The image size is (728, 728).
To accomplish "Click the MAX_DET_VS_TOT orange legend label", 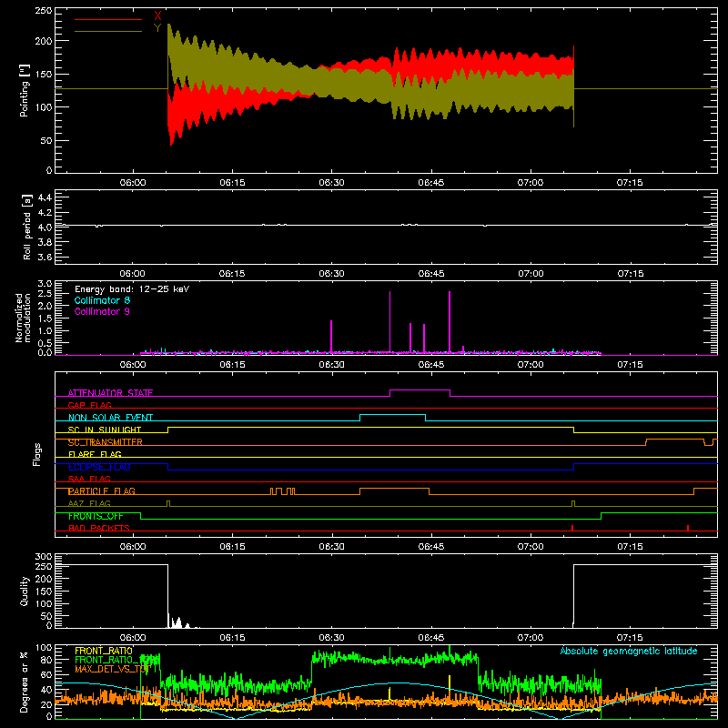I will click(113, 669).
